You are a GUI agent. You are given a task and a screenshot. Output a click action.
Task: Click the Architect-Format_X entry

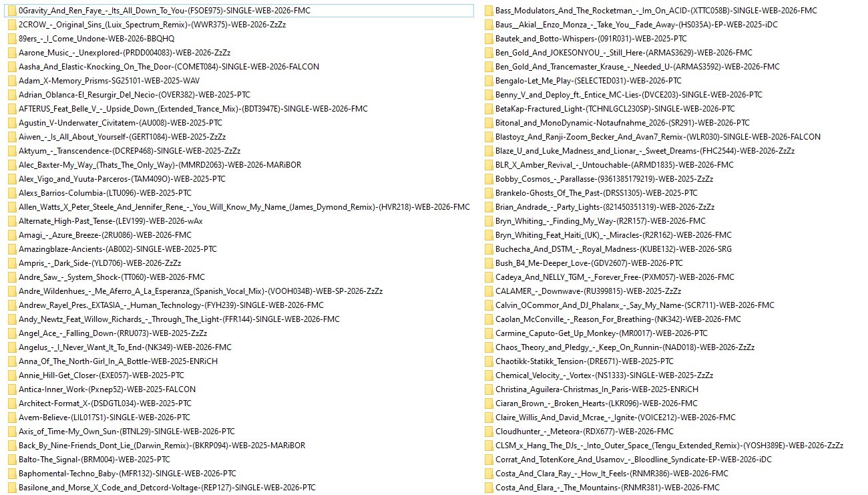coord(105,403)
